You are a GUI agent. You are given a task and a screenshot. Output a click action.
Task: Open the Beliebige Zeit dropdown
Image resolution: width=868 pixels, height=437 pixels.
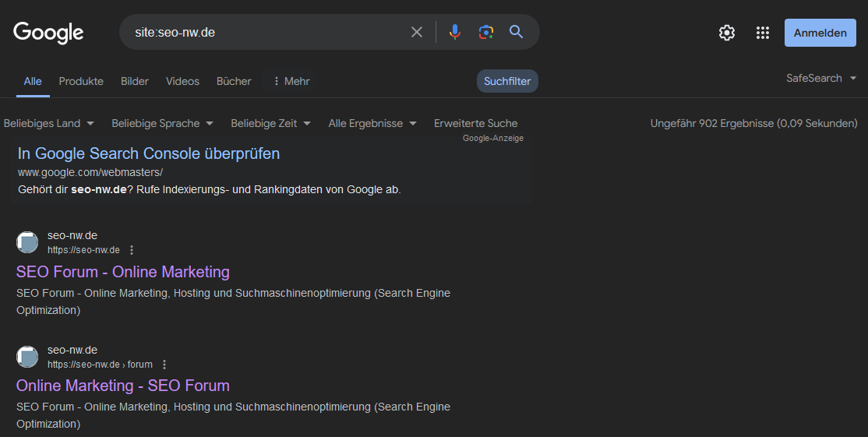tap(270, 123)
